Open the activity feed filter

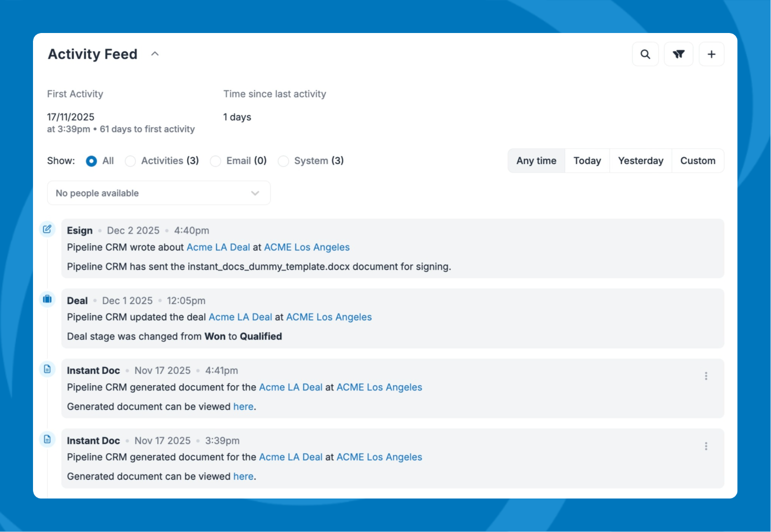click(678, 54)
